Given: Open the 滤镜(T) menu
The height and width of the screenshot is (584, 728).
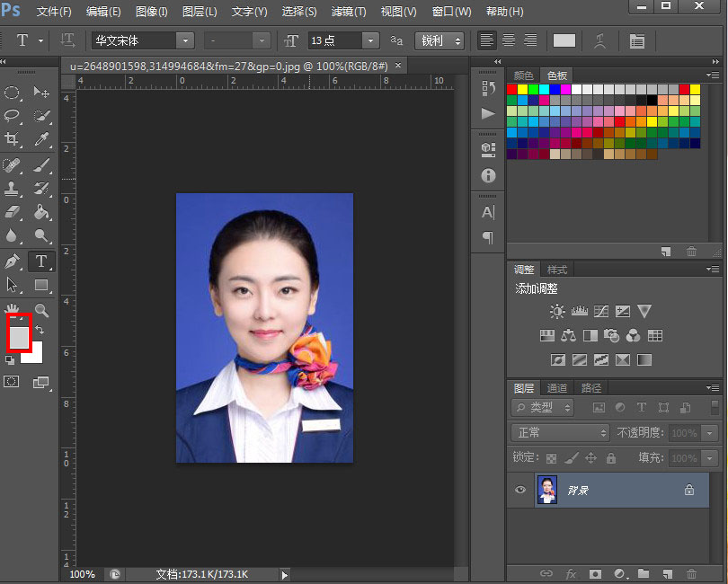Looking at the screenshot, I should [x=349, y=12].
